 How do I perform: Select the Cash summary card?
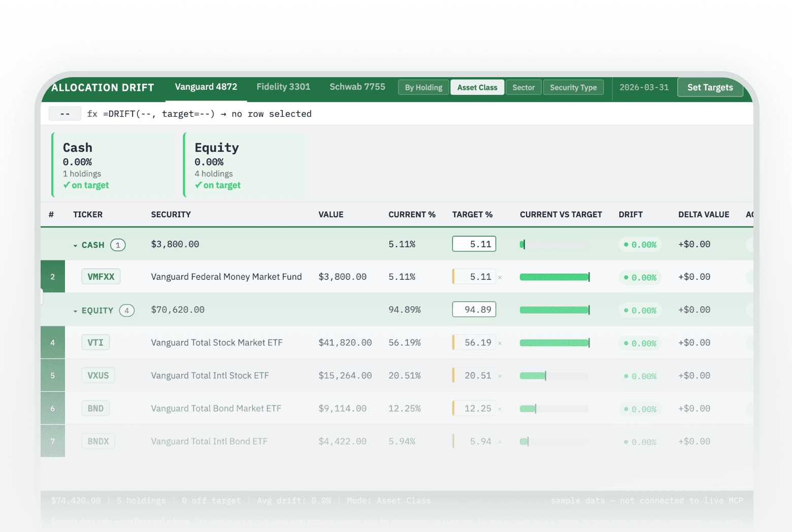coord(112,165)
